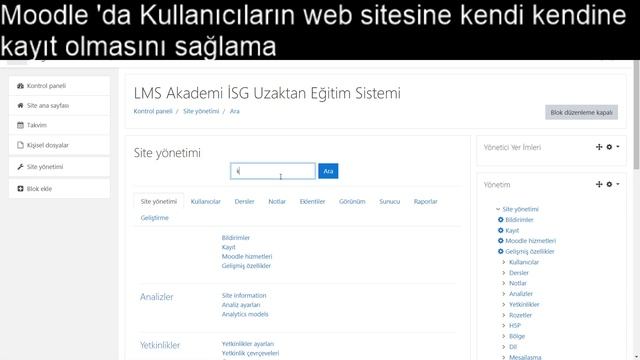Expand the Analizler tree node

[x=504, y=294]
